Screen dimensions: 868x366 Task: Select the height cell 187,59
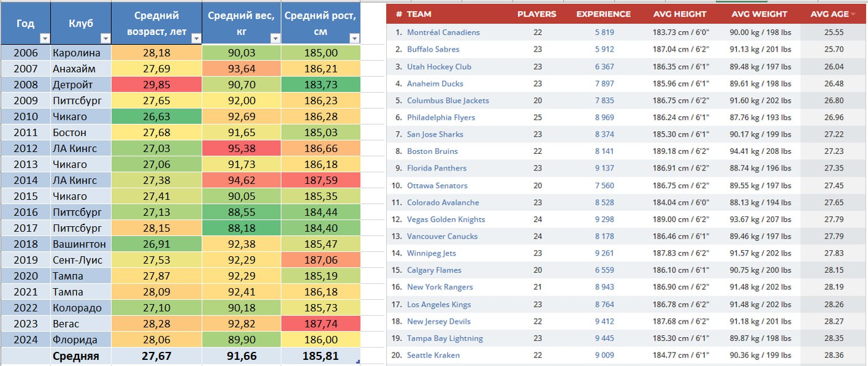click(x=321, y=181)
